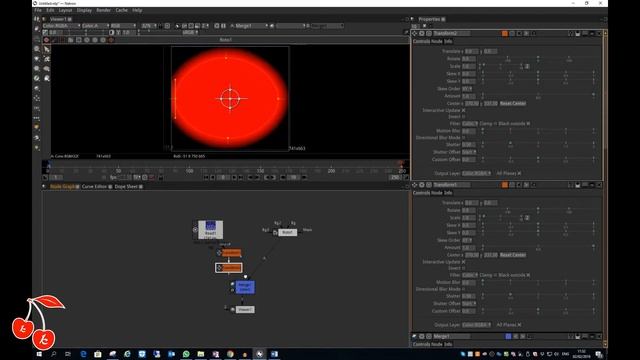The width and height of the screenshot is (640, 360).
Task: Open viewer A input Merge1 dropdown
Action: [251, 26]
